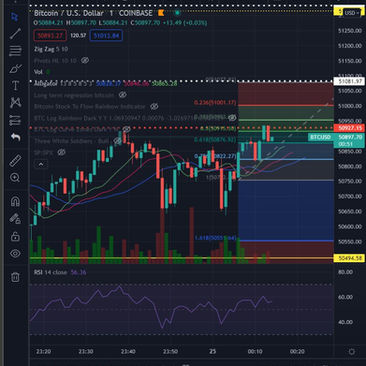Click the red 50927.15 price axis label

pos(349,128)
